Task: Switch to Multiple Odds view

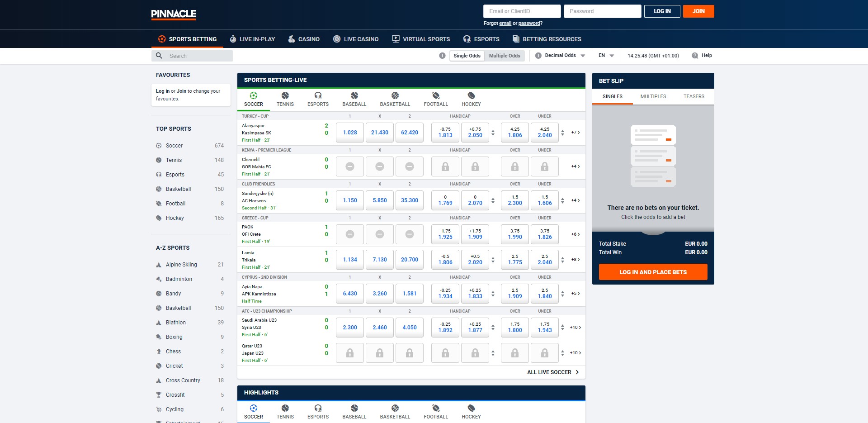Action: click(505, 56)
